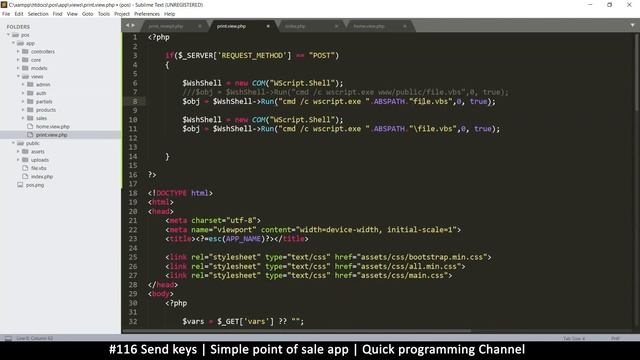This screenshot has width=640, height=360.
Task: Expand the assets folder
Action: (18, 151)
